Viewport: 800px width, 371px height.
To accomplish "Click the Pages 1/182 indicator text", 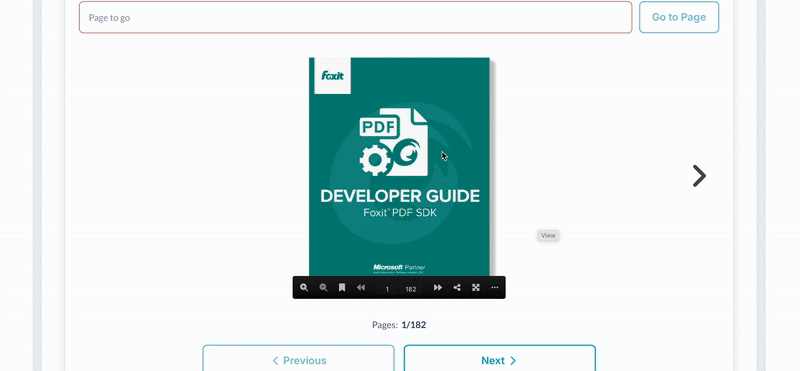I will tap(399, 325).
